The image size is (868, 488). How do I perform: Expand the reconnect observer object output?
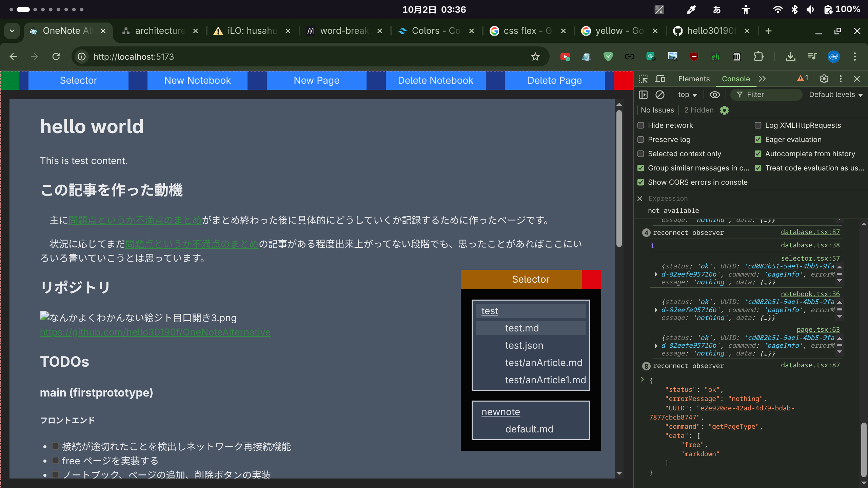(x=643, y=379)
